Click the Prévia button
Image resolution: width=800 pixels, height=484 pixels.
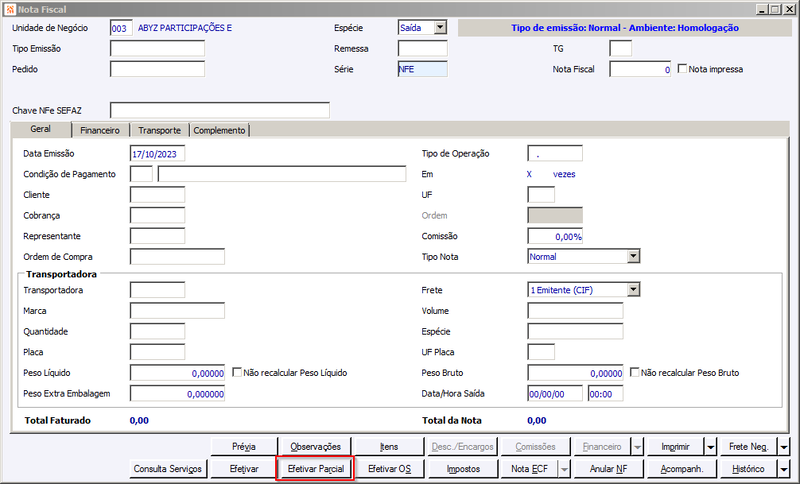pyautogui.click(x=244, y=447)
